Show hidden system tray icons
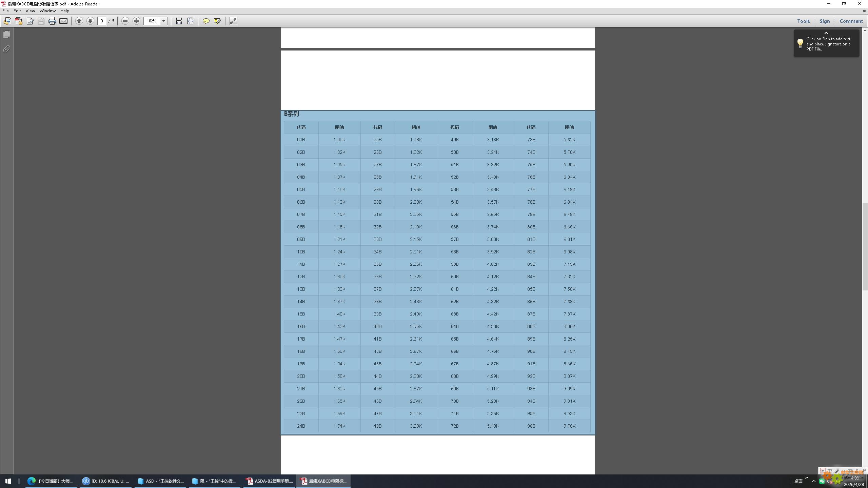 tap(813, 481)
